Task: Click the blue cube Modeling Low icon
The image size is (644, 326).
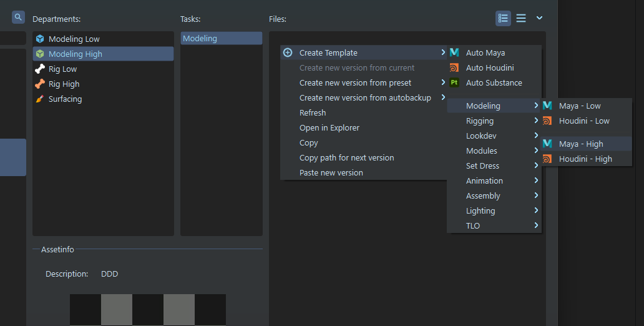Action: point(40,39)
